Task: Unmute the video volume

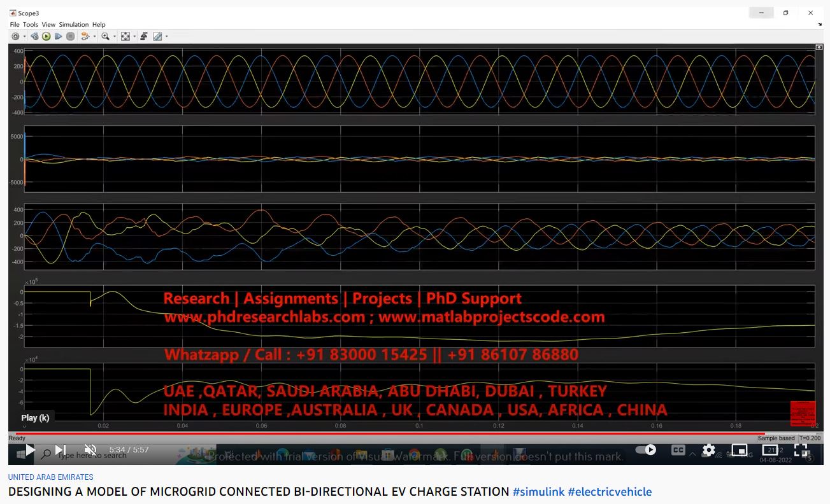Action: click(90, 450)
